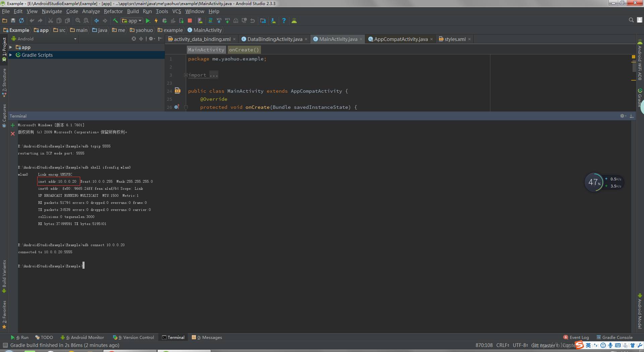
Task: Click the Debug app bug icon
Action: pyautogui.click(x=164, y=21)
